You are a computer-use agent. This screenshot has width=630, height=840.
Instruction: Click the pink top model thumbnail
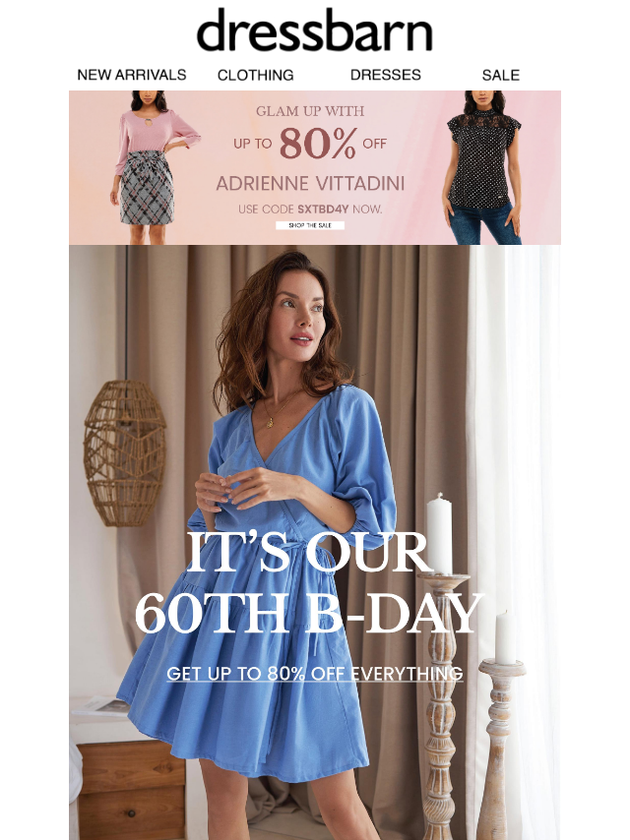point(152,167)
